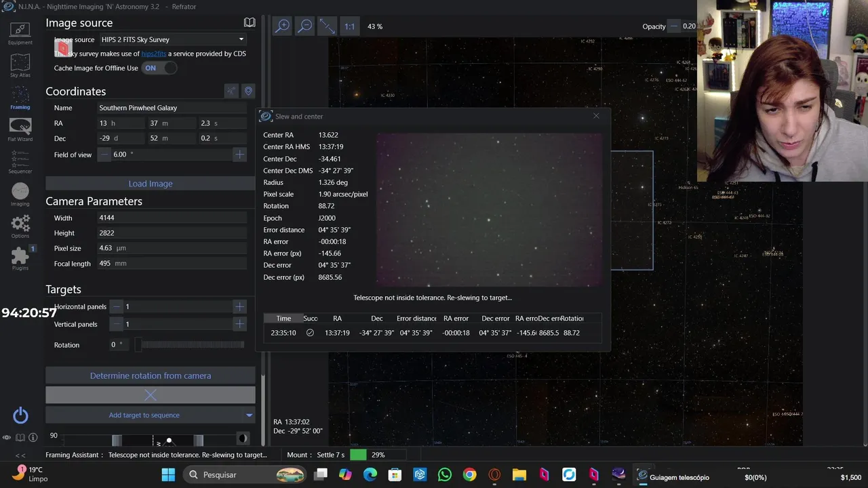Open Windows Start menu
Screen dimensions: 868x488
pos(168,474)
